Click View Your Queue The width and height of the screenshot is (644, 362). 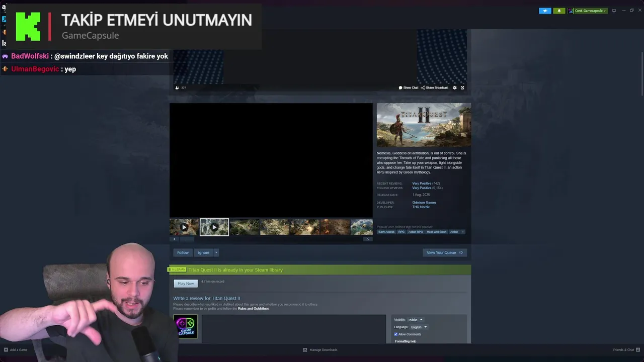click(445, 252)
